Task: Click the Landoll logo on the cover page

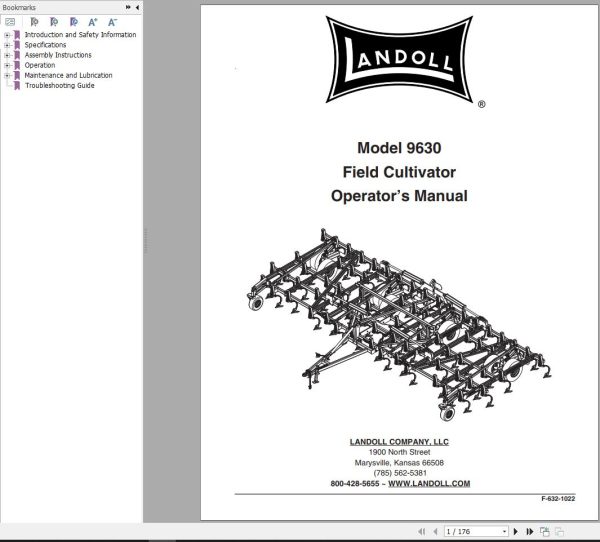Action: 399,60
